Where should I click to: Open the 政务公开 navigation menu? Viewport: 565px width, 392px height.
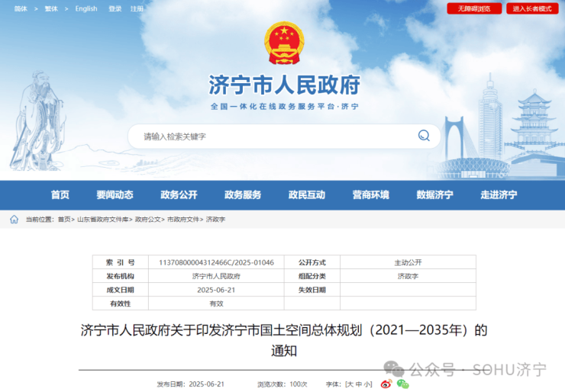coord(179,195)
